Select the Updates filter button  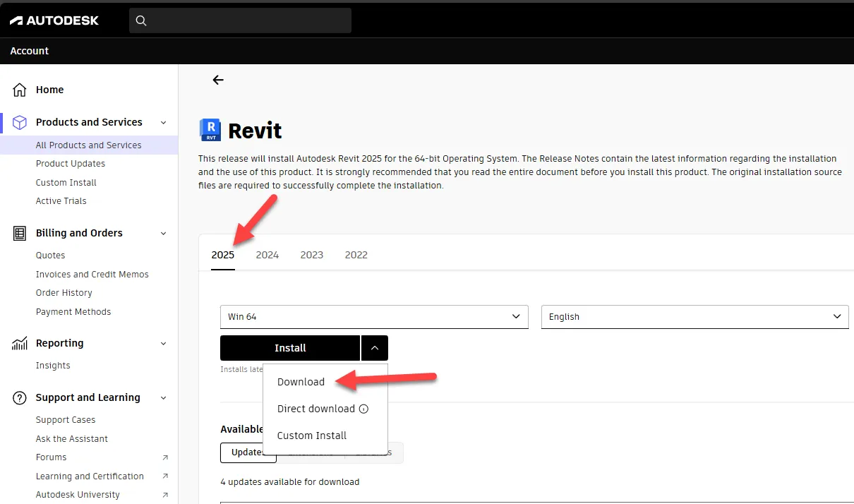tap(248, 452)
